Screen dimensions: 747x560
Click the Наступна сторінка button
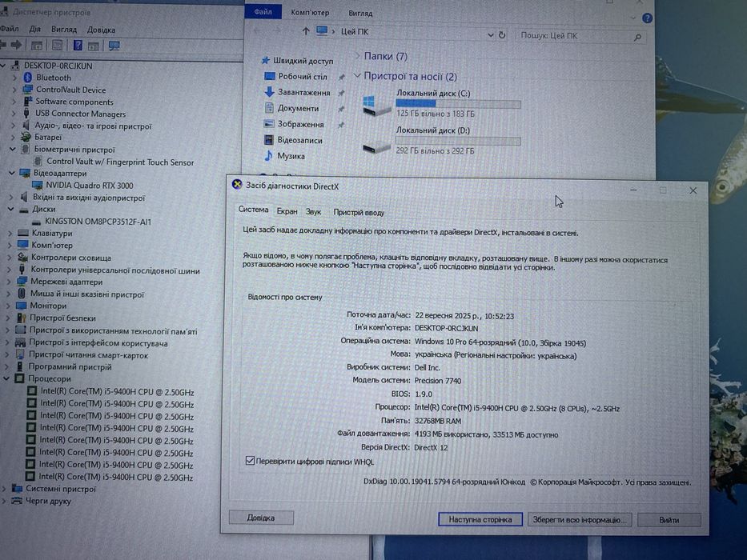pos(480,519)
